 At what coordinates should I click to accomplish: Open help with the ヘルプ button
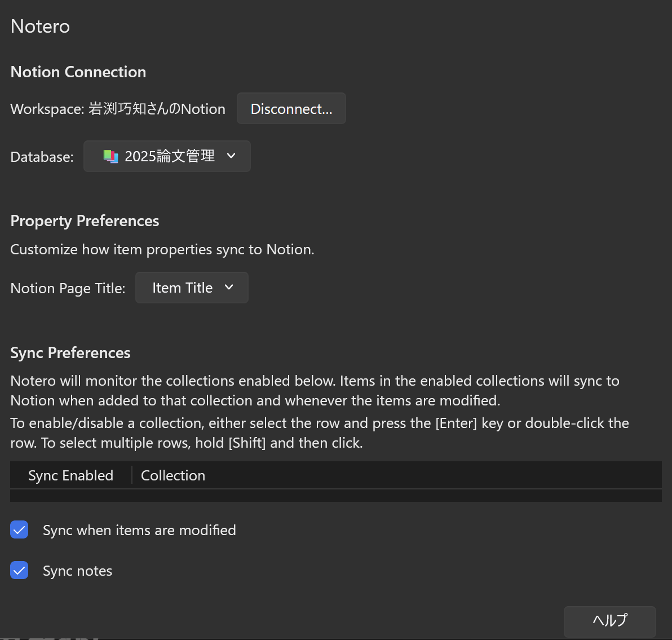pyautogui.click(x=609, y=621)
